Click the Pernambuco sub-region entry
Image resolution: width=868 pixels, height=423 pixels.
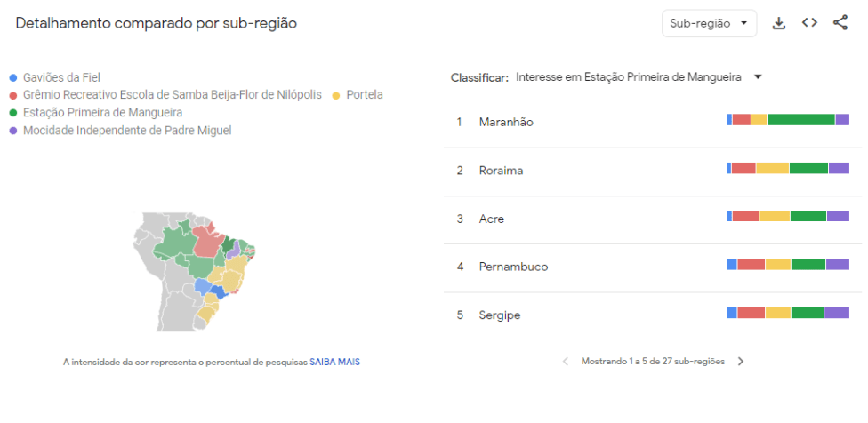pyautogui.click(x=513, y=267)
